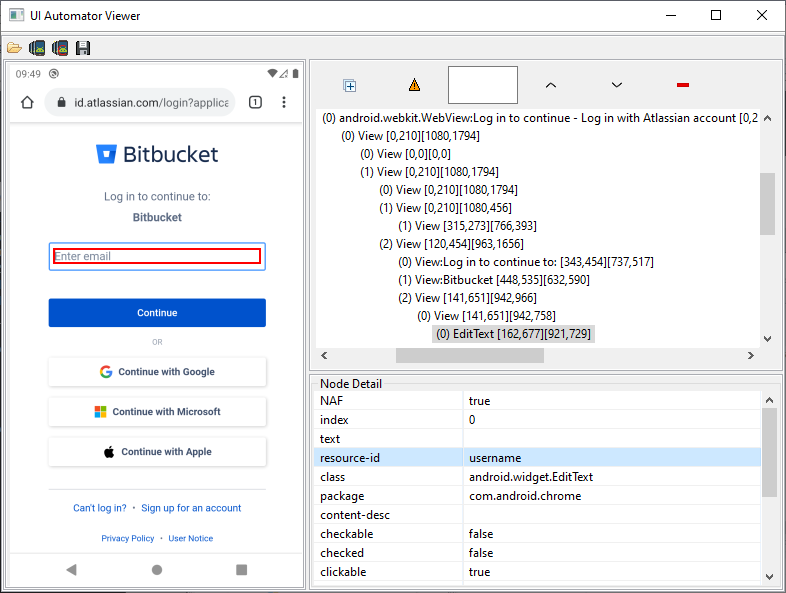Open a saved screenshot via folder icon
The image size is (786, 593).
(14, 48)
